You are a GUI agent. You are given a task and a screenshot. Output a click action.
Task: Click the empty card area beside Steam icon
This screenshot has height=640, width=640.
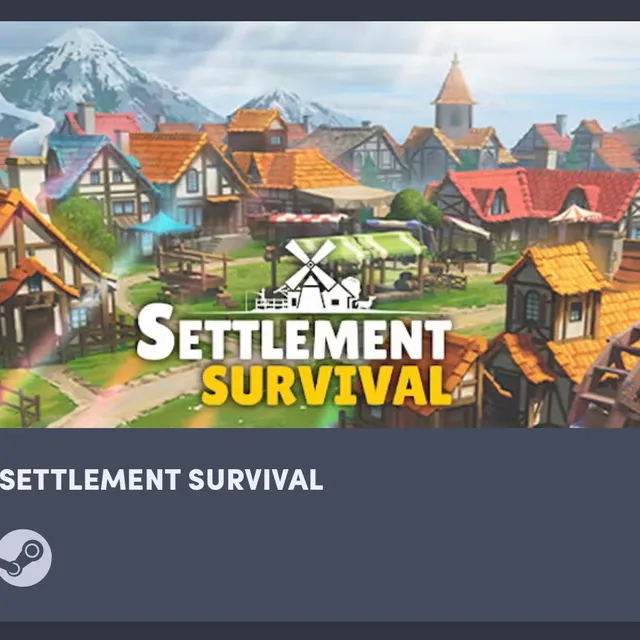(x=347, y=558)
